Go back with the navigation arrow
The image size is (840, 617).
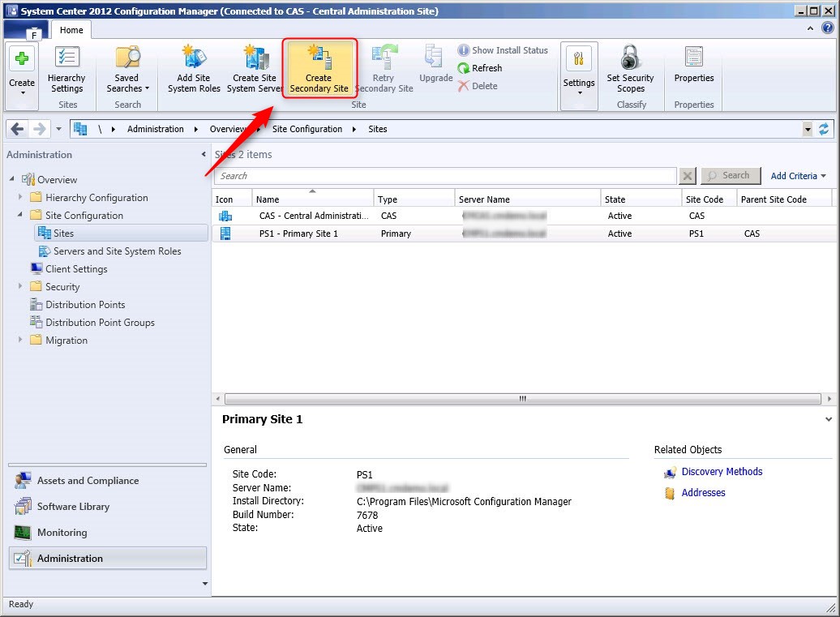(17, 129)
